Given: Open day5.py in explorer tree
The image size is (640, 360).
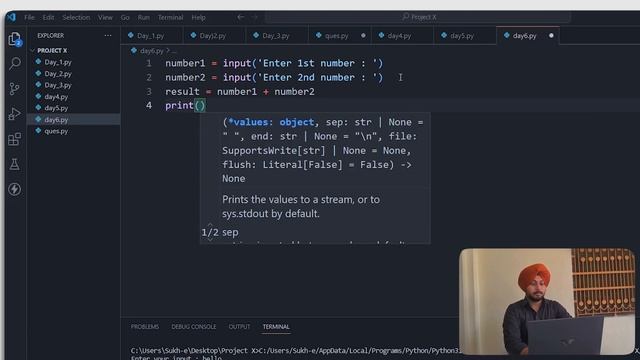Looking at the screenshot, I should click(73, 108).
